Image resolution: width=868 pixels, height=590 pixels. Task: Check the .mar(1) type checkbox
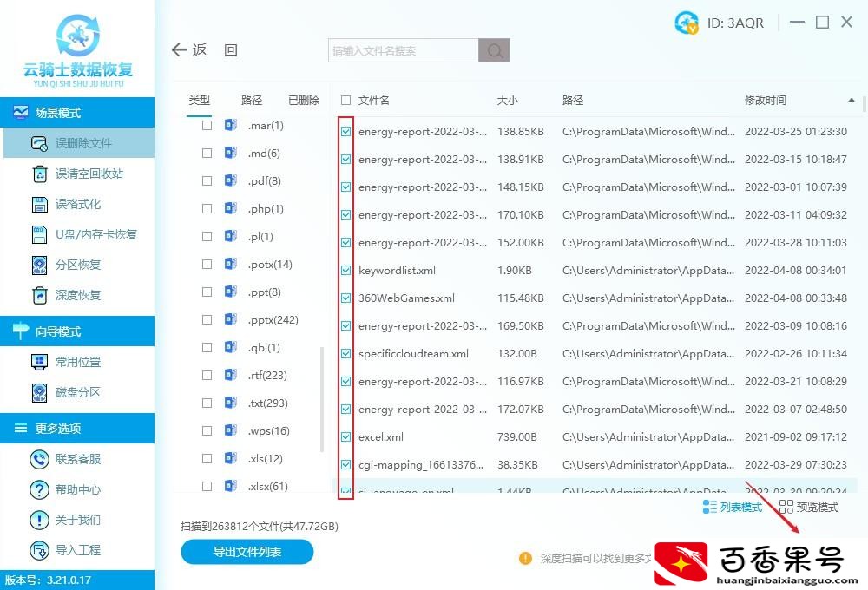(x=207, y=126)
